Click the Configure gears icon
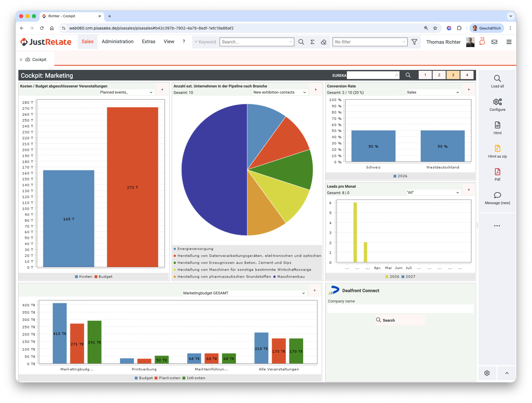Image resolution: width=532 pixels, height=403 pixels. pyautogui.click(x=497, y=102)
